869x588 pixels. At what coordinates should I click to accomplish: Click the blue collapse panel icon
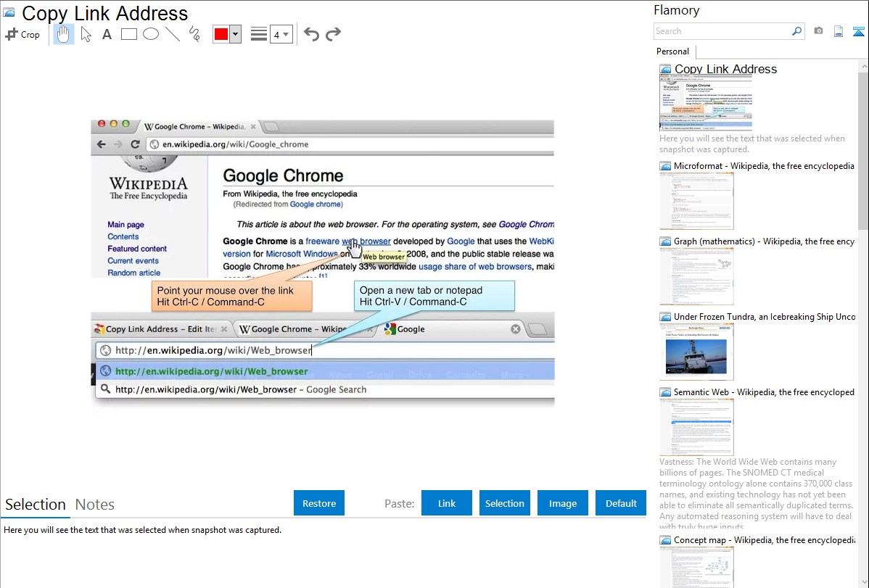(x=858, y=32)
